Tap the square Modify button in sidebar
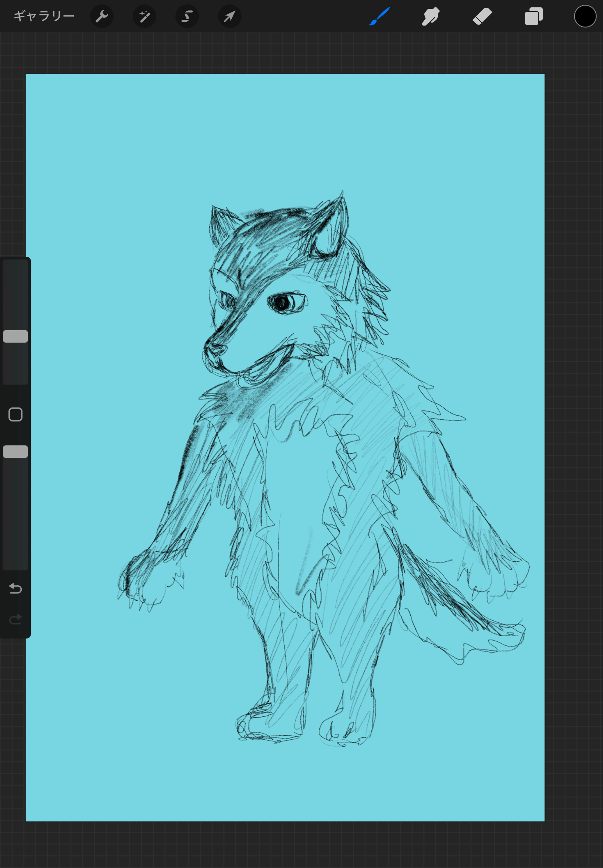Image resolution: width=603 pixels, height=868 pixels. click(x=15, y=415)
